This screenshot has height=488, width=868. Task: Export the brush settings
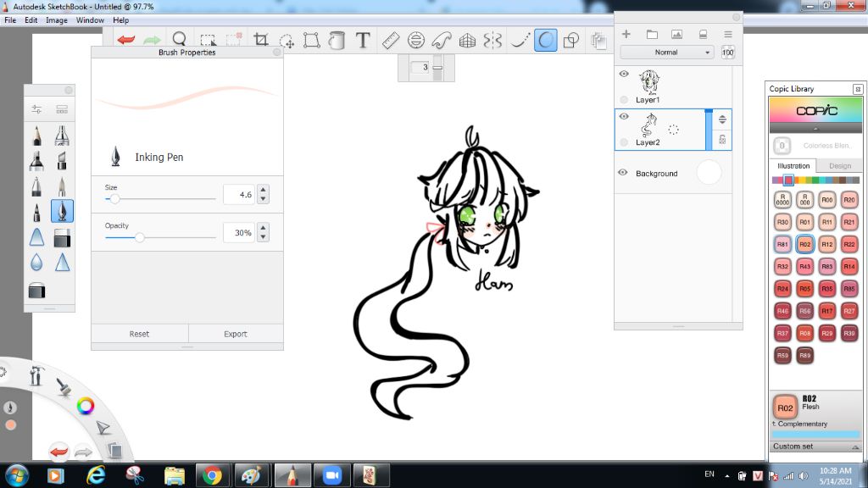tap(236, 334)
